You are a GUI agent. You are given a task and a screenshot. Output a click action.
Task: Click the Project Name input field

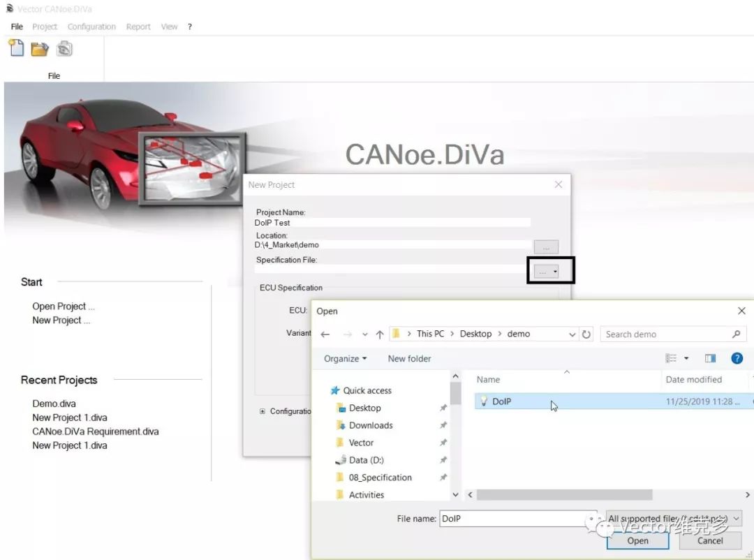click(392, 222)
